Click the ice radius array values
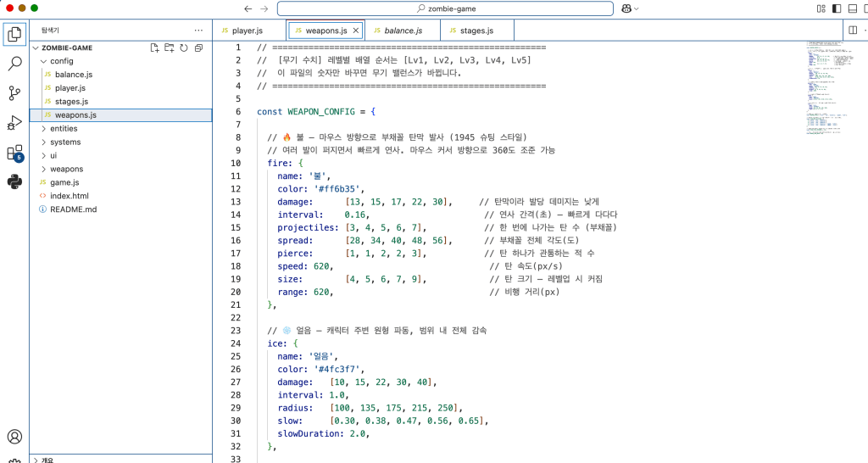The height and width of the screenshot is (463, 868). (x=395, y=408)
